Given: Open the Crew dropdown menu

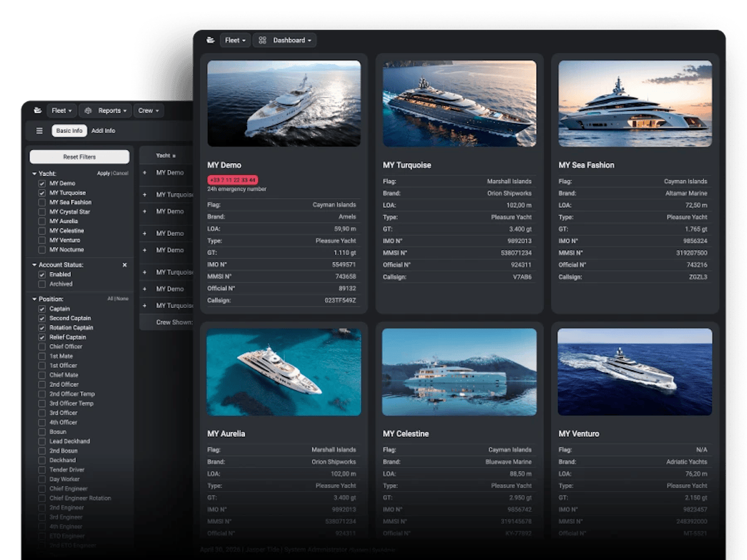Looking at the screenshot, I should pyautogui.click(x=148, y=111).
